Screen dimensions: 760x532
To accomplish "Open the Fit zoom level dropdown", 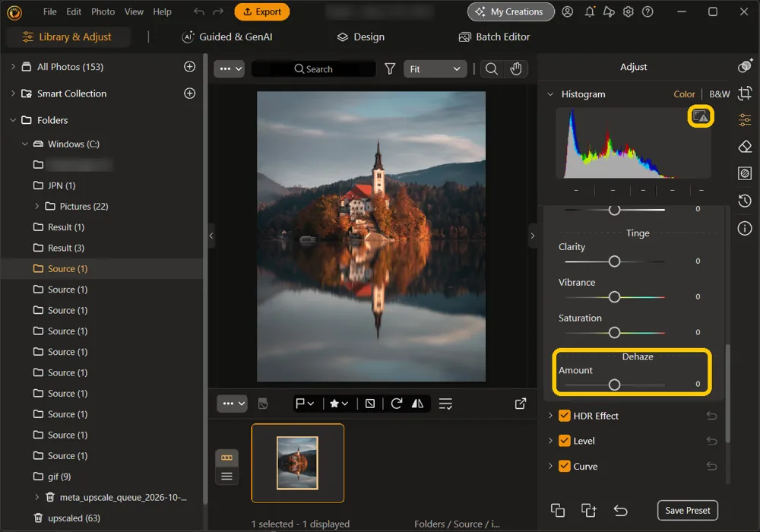I will pos(435,69).
